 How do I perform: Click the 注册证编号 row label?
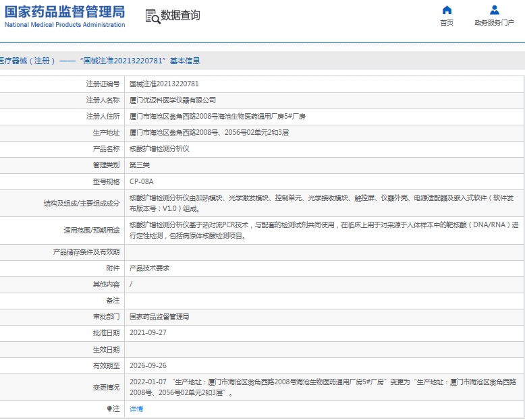coord(103,84)
